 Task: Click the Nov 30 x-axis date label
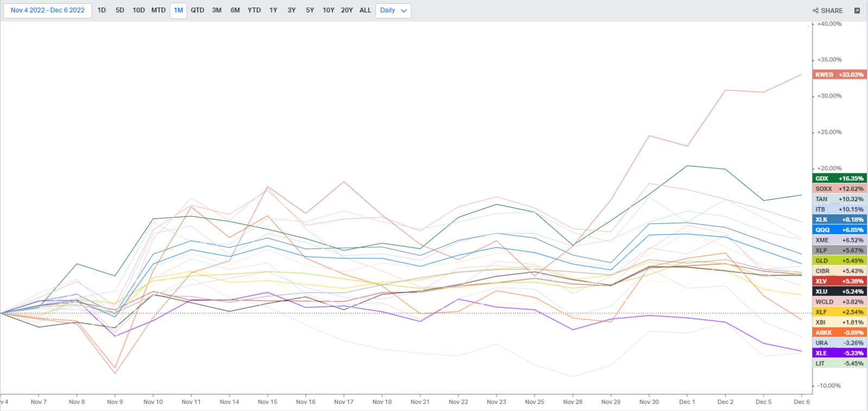click(x=649, y=402)
